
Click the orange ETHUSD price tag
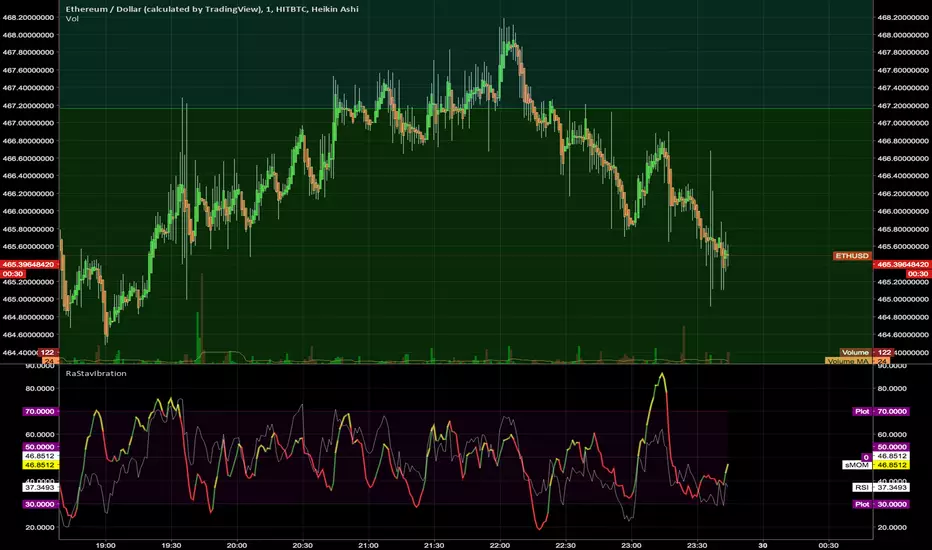(852, 256)
